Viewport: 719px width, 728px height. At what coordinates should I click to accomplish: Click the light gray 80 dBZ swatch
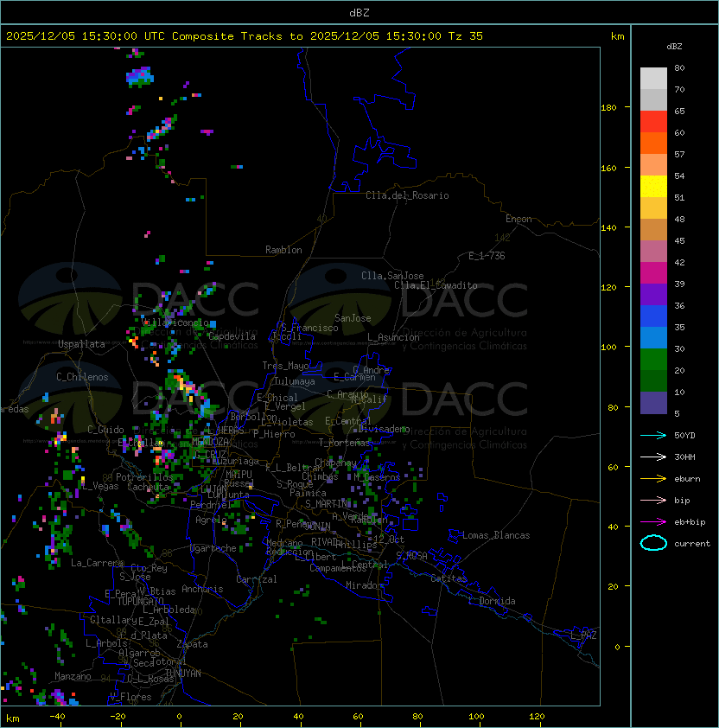(x=653, y=79)
